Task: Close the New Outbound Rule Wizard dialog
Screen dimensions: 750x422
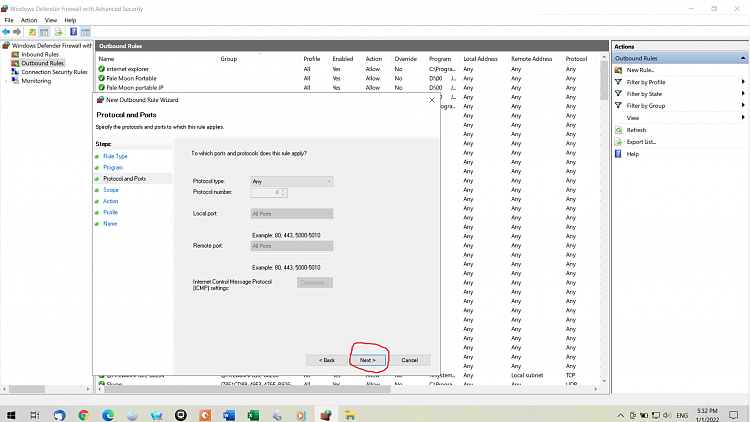Action: tap(432, 100)
